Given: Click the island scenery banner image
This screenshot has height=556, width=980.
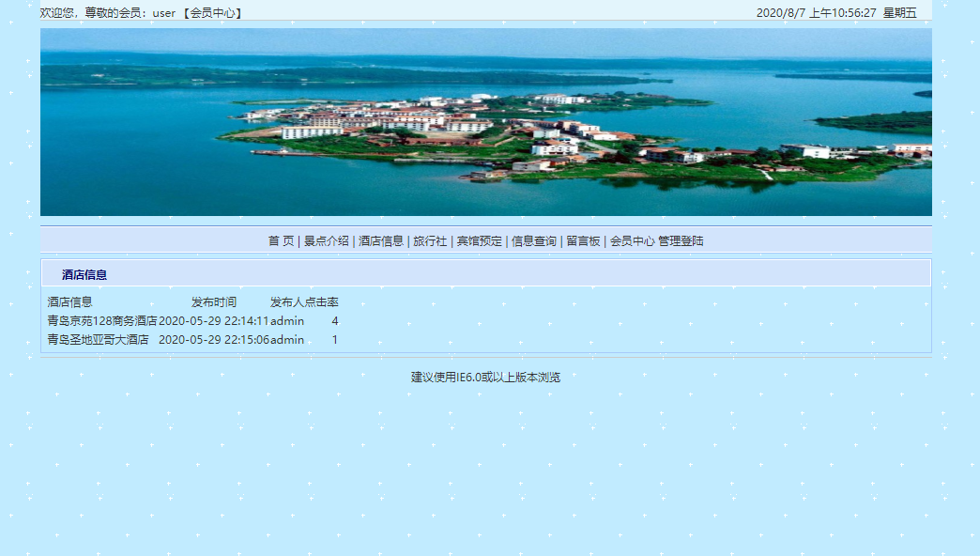Looking at the screenshot, I should click(484, 123).
